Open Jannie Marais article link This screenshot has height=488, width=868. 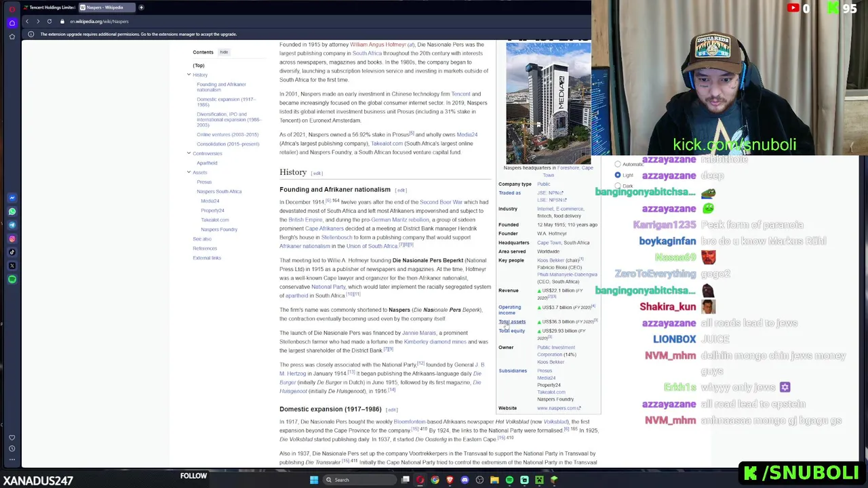(419, 333)
